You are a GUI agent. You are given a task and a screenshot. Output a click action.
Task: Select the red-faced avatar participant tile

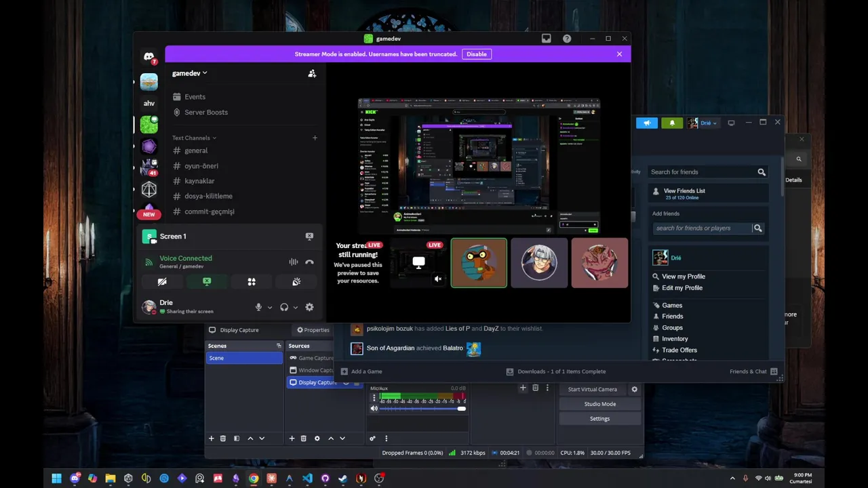pos(599,263)
